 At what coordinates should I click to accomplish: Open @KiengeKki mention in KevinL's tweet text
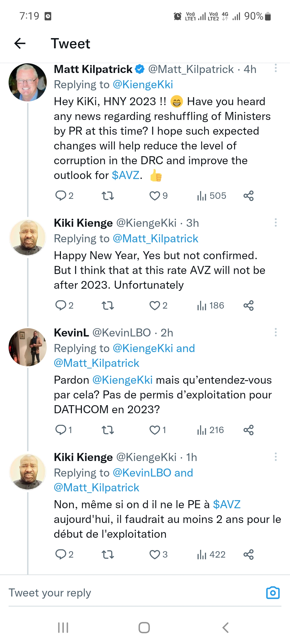(x=122, y=380)
